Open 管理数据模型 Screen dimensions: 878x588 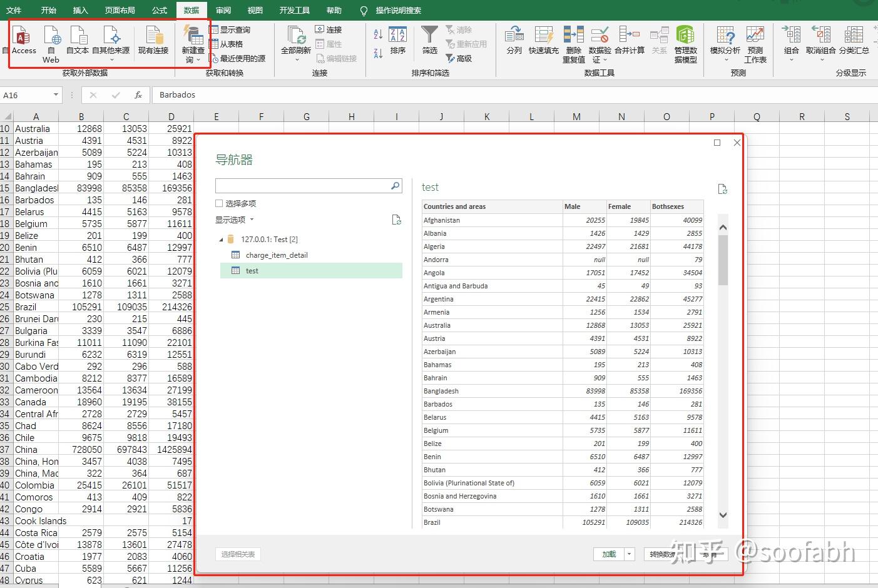[685, 43]
